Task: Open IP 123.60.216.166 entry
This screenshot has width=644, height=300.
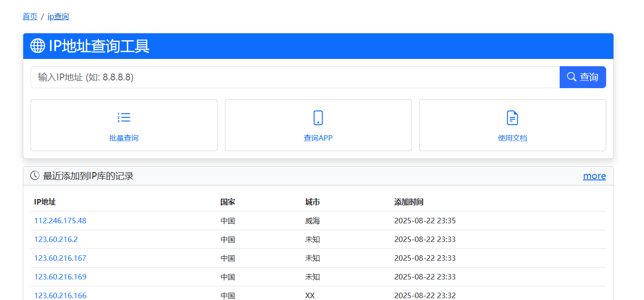Action: (x=60, y=295)
